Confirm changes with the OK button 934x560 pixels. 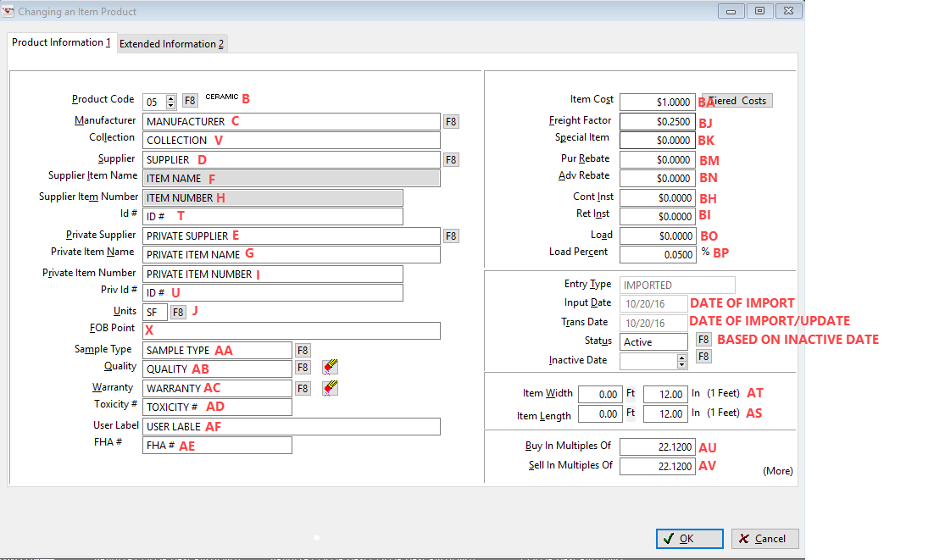point(688,538)
